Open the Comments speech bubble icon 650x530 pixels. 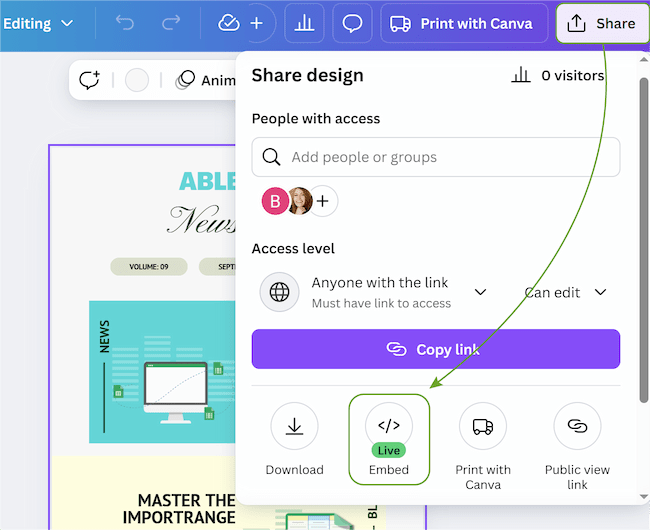[352, 23]
